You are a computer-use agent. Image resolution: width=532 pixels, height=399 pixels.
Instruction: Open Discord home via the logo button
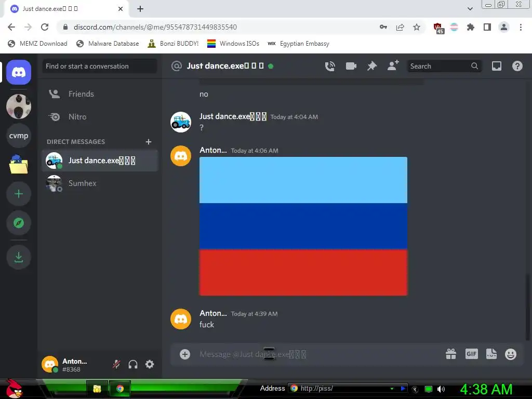click(19, 72)
